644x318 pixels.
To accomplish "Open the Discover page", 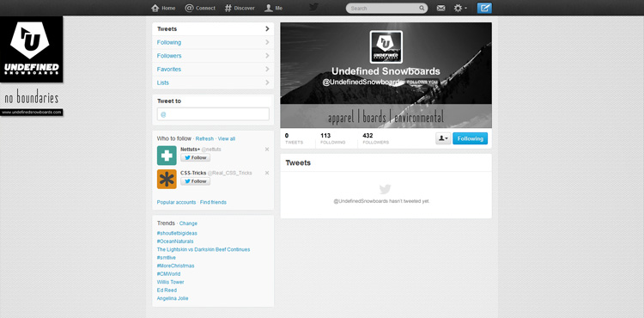I will 240,8.
